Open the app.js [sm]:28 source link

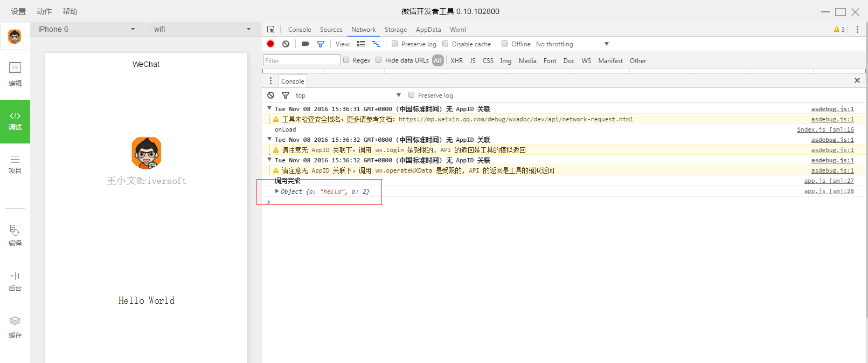pyautogui.click(x=829, y=191)
